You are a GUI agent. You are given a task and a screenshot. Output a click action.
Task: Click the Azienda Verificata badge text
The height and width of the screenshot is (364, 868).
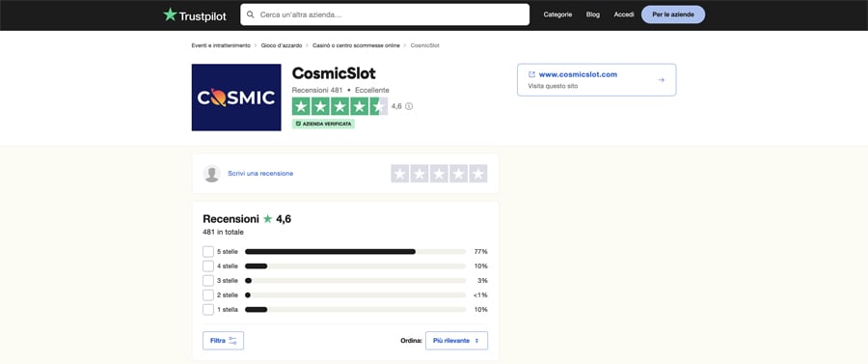(x=327, y=125)
